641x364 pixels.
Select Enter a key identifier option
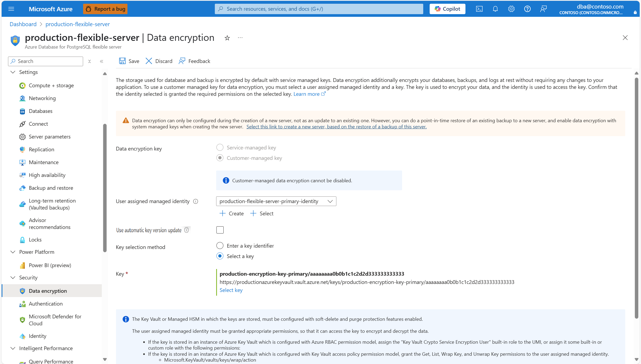[x=220, y=246]
